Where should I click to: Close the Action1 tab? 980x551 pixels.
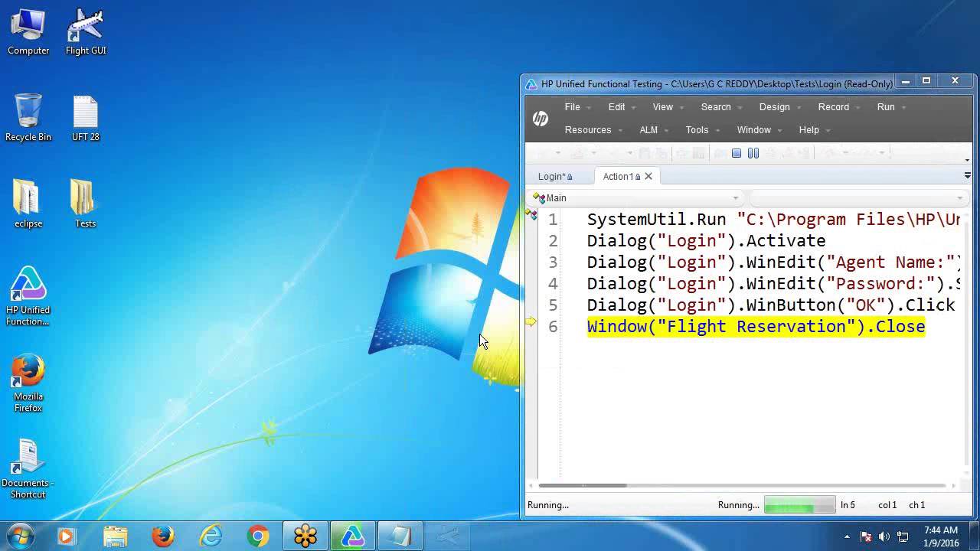(648, 176)
